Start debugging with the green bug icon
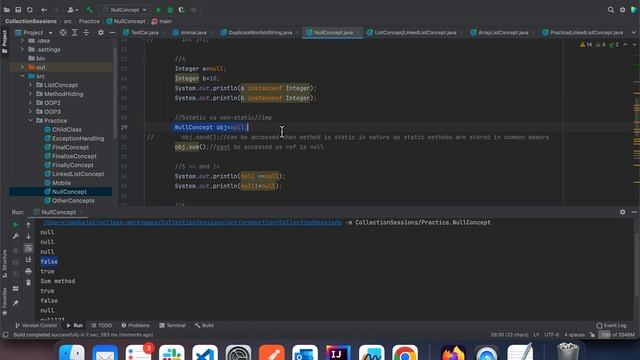 point(170,10)
